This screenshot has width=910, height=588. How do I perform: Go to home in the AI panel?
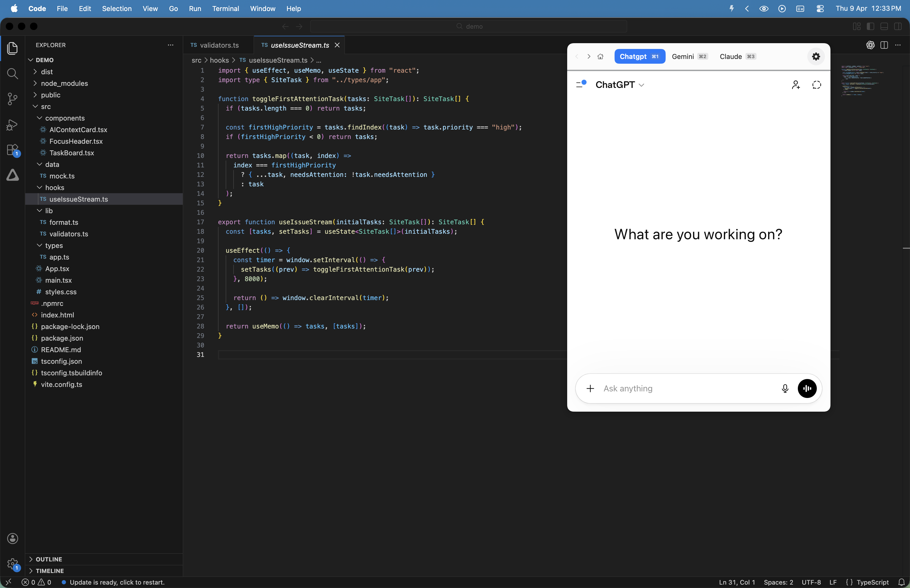600,57
